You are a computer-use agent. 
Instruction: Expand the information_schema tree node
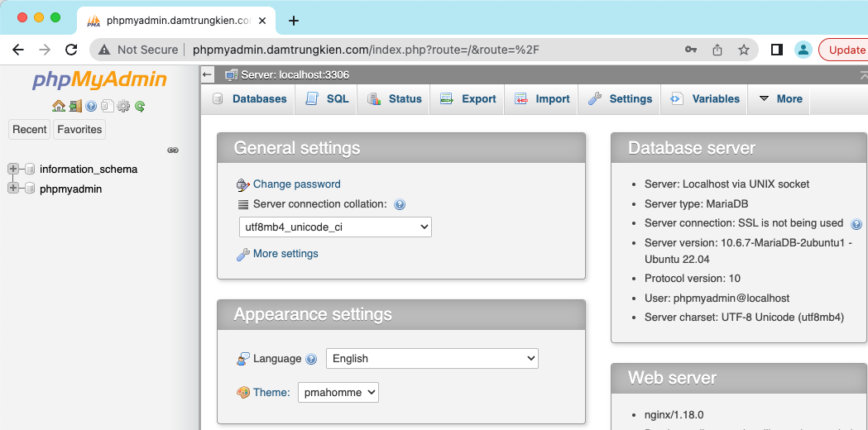point(13,169)
